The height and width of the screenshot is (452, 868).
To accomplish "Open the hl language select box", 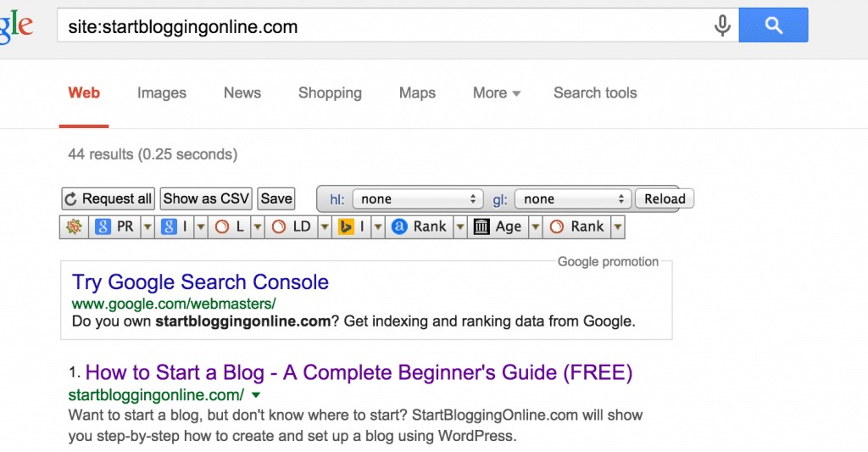I will [x=418, y=198].
